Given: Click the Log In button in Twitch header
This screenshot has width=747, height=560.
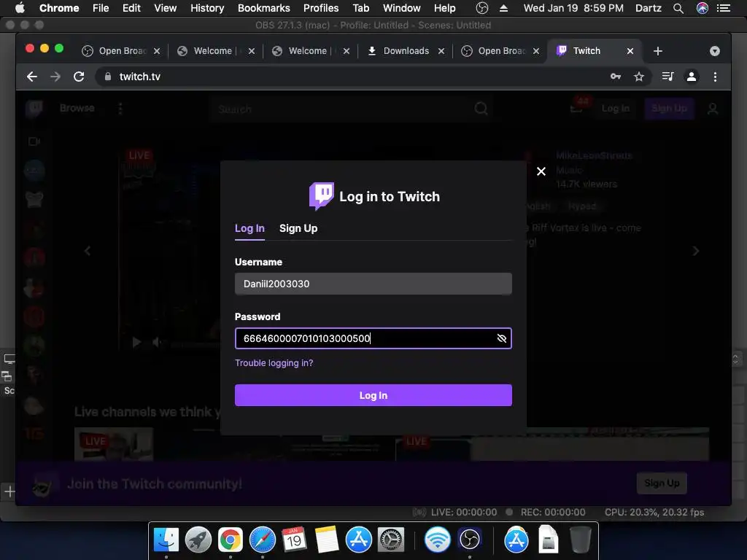Looking at the screenshot, I should click(x=615, y=109).
